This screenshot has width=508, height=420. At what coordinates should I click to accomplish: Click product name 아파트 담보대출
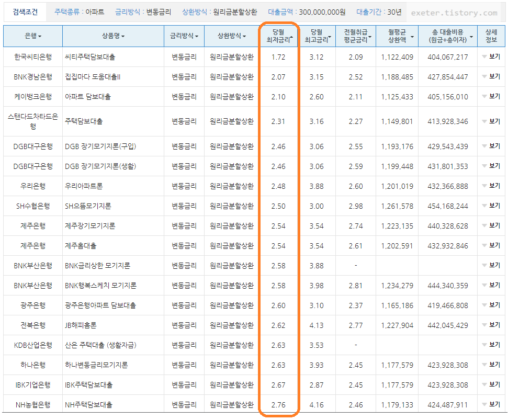88,96
